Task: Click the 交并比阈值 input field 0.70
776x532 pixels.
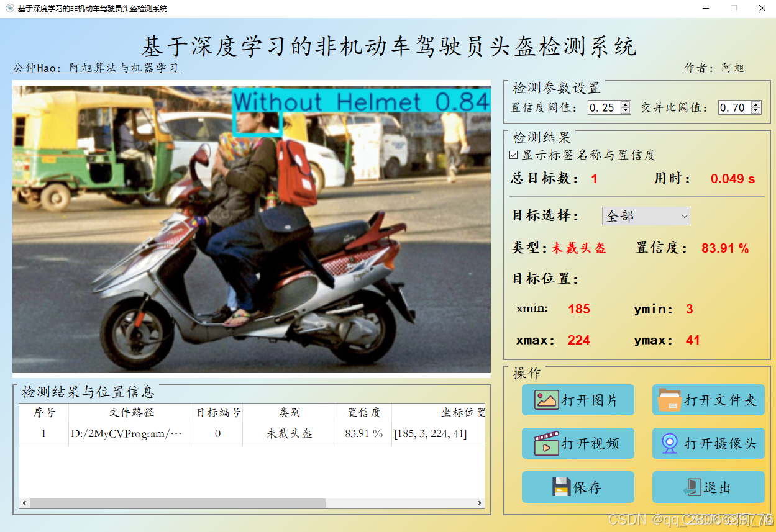Action: [x=734, y=107]
